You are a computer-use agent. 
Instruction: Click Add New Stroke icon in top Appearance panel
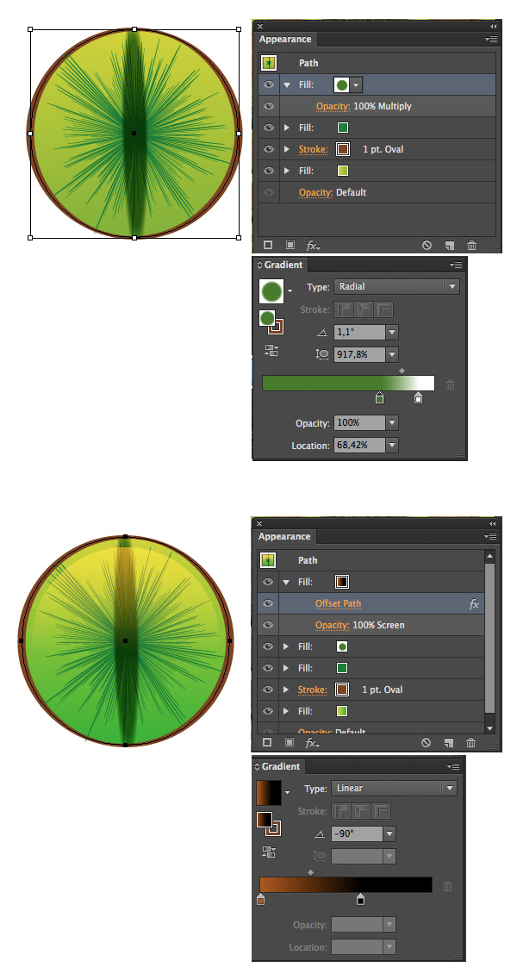(268, 245)
